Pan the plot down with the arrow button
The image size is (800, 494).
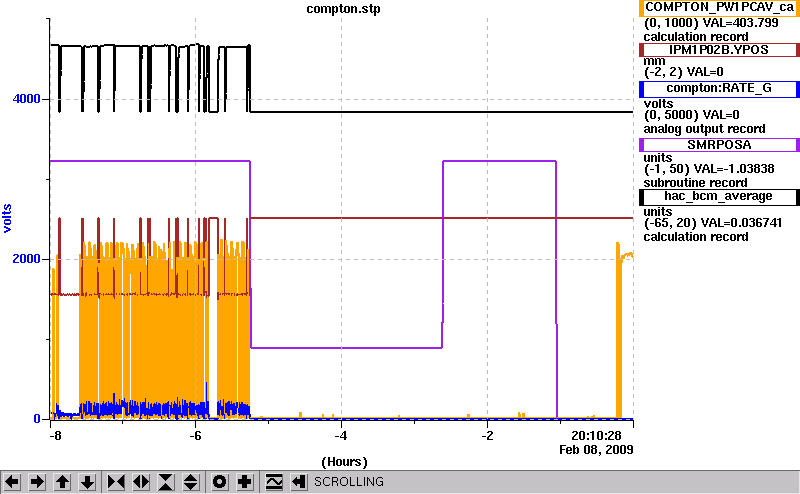point(87,482)
